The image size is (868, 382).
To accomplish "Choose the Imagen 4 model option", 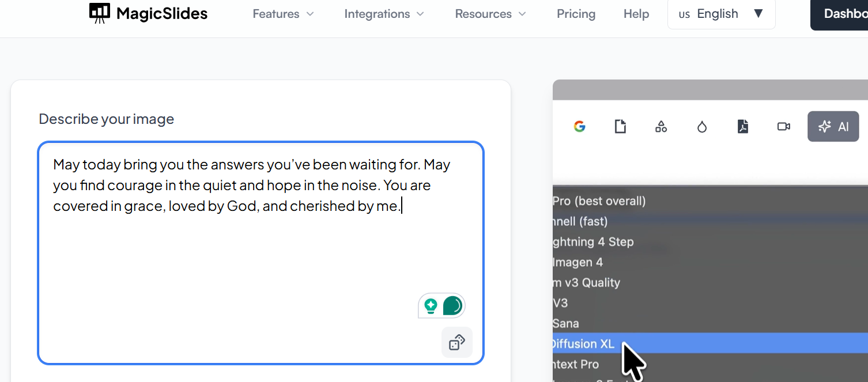I will tap(578, 262).
